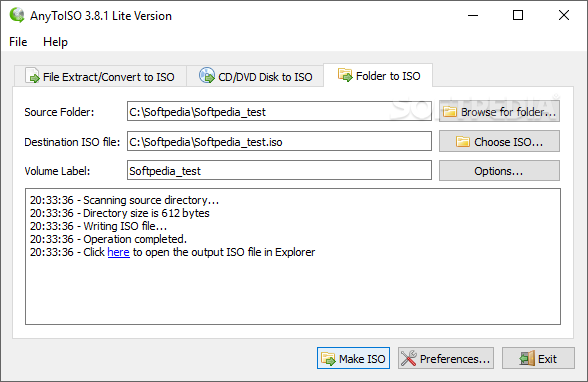The image size is (588, 382).
Task: Start conversion with Make ISO button
Action: coord(353,358)
